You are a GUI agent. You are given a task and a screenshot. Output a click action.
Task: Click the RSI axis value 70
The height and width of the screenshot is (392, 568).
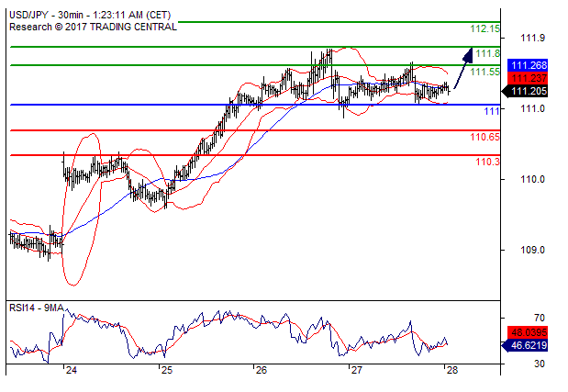540,318
